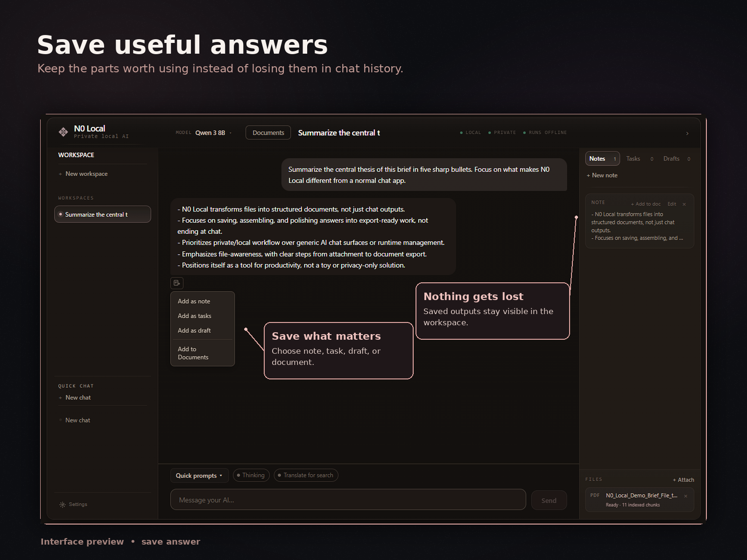747x560 pixels.
Task: Click the WORKSPACE sidebar heading
Action: point(76,155)
